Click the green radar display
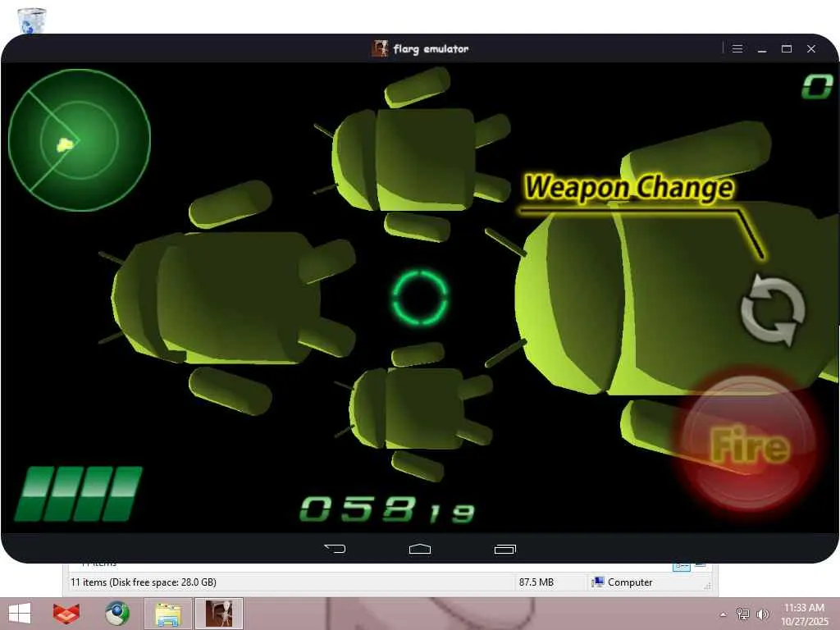This screenshot has width=840, height=630. point(80,140)
